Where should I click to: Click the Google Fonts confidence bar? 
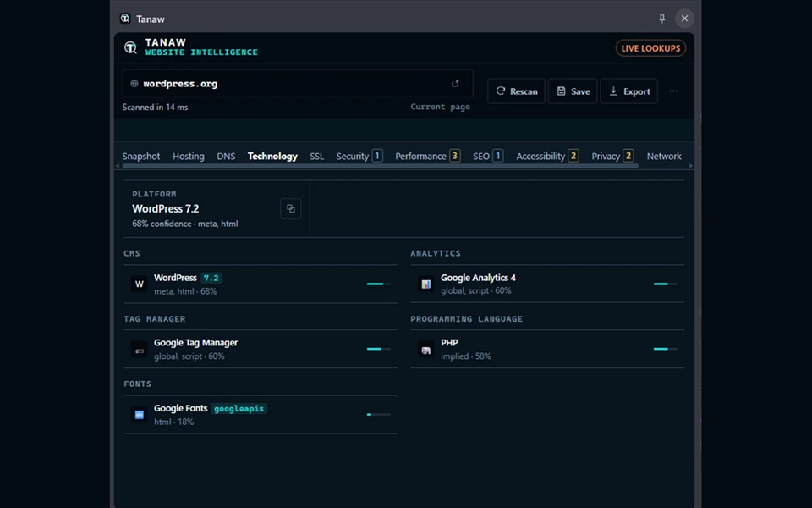[x=379, y=414]
